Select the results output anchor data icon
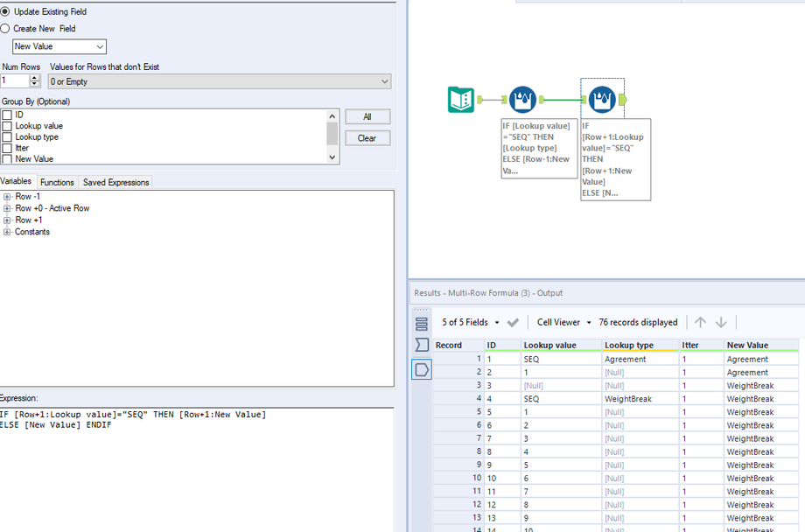Screen dimensions: 805x532 [422, 369]
